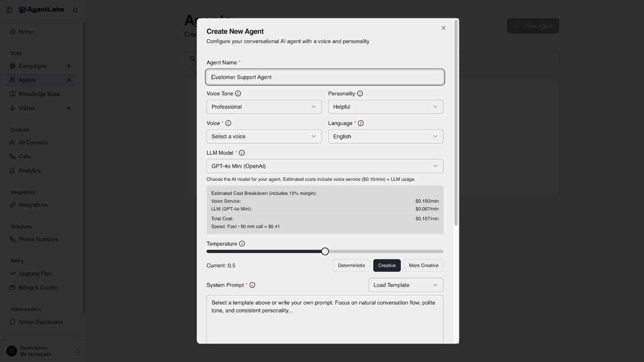
Task: Click the Phone Numbers phone icon
Action: point(13,239)
